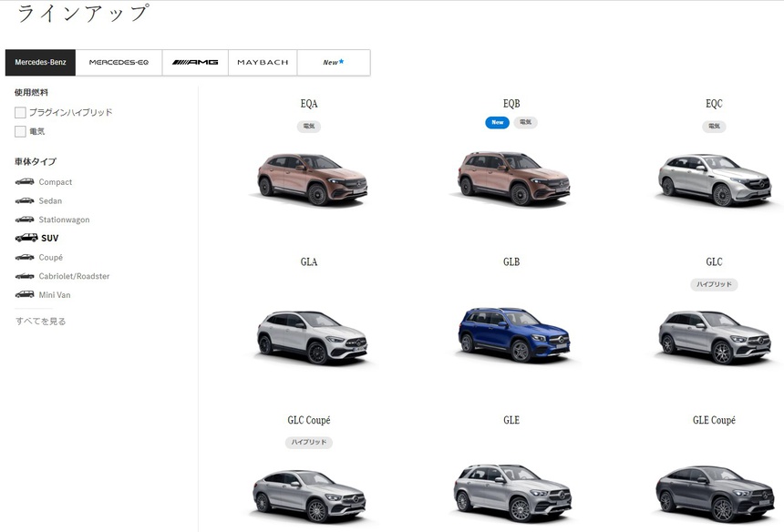Filter by Mini Van label

click(x=55, y=295)
